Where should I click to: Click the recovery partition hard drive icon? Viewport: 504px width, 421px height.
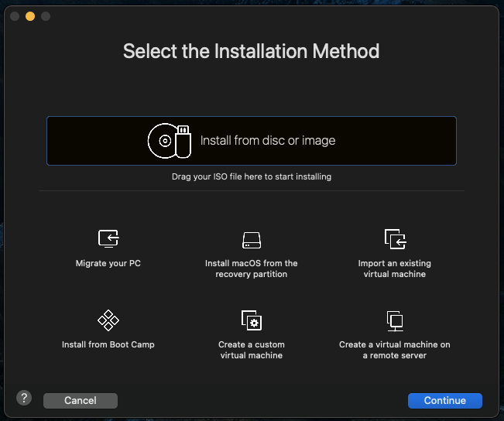pyautogui.click(x=252, y=240)
